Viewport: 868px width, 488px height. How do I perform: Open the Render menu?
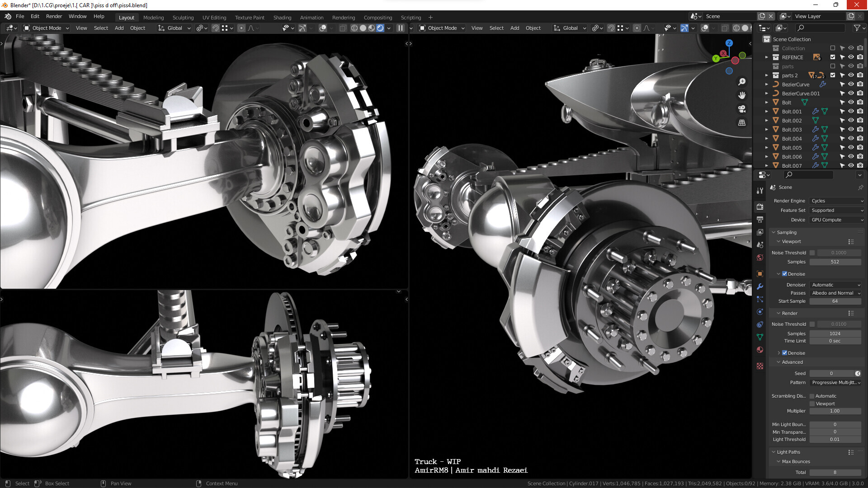[54, 16]
